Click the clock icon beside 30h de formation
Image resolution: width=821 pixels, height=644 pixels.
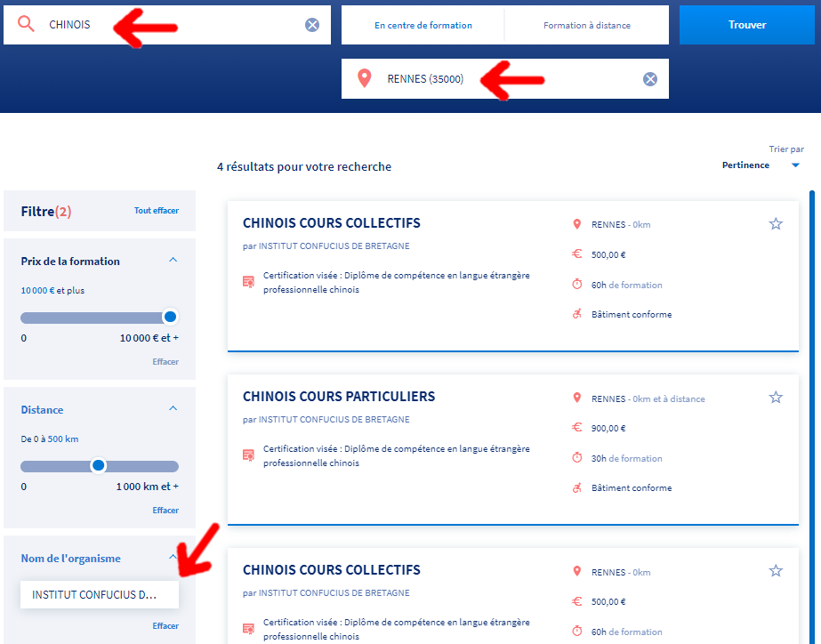(x=576, y=457)
